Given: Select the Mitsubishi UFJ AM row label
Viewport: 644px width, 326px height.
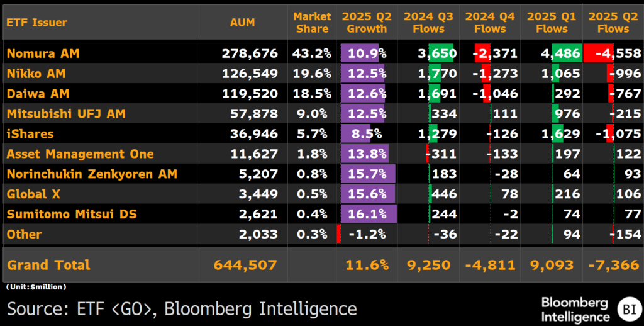Looking at the screenshot, I should point(66,113).
